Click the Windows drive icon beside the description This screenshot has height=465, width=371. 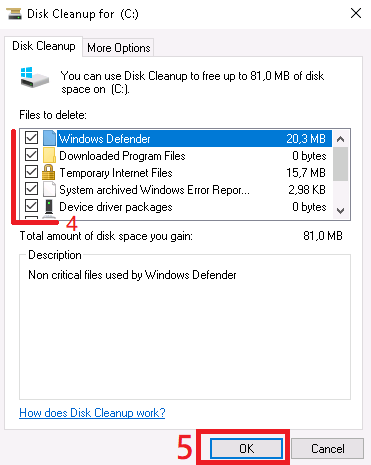point(35,78)
